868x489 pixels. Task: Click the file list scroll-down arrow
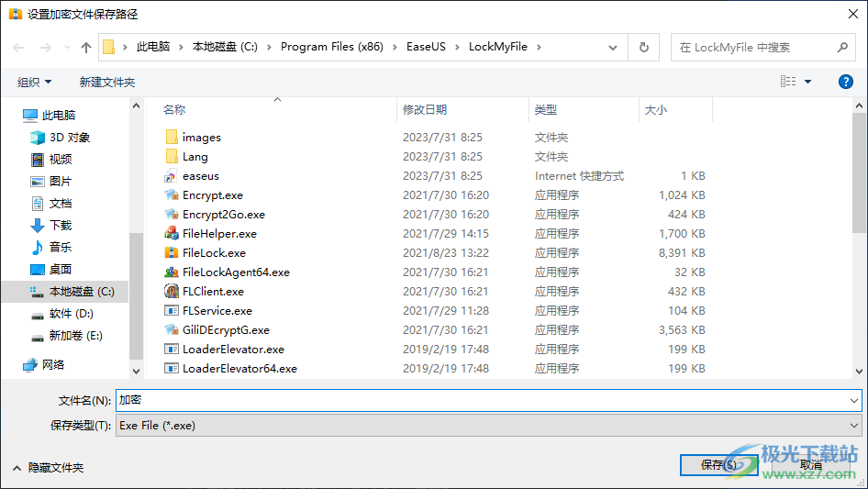tap(859, 371)
